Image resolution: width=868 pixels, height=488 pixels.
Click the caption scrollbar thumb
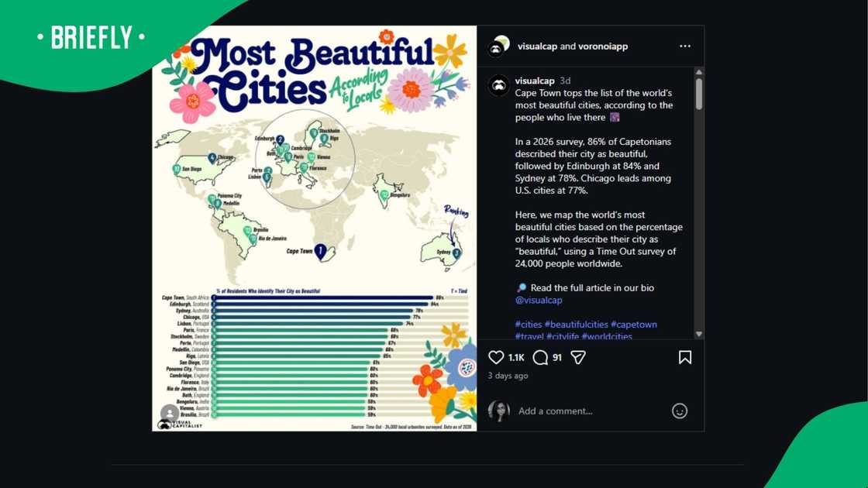pos(698,94)
